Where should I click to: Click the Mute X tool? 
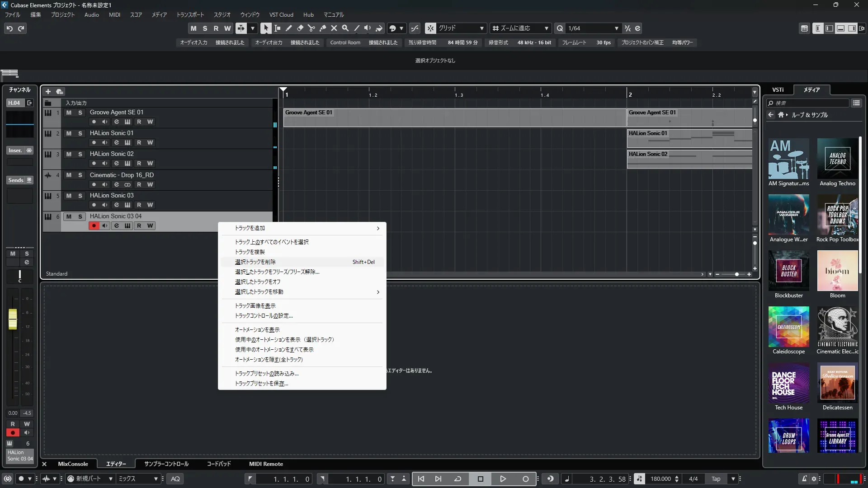click(x=334, y=28)
